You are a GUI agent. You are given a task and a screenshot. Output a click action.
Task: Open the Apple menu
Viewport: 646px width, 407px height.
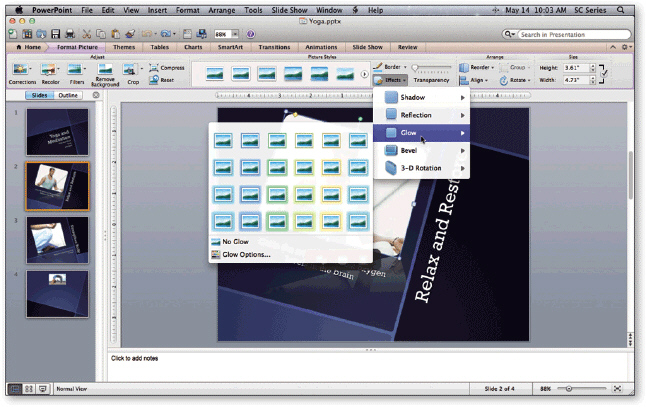click(19, 10)
